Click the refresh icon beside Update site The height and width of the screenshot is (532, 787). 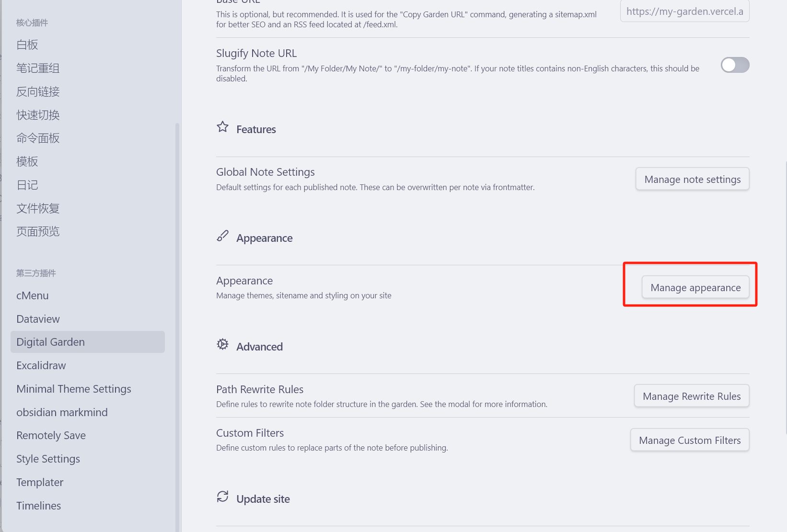222,497
